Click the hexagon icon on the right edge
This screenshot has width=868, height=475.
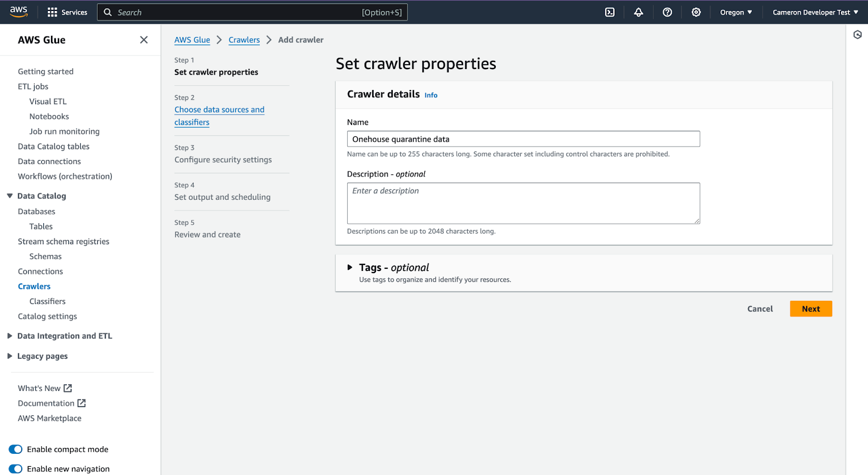857,35
